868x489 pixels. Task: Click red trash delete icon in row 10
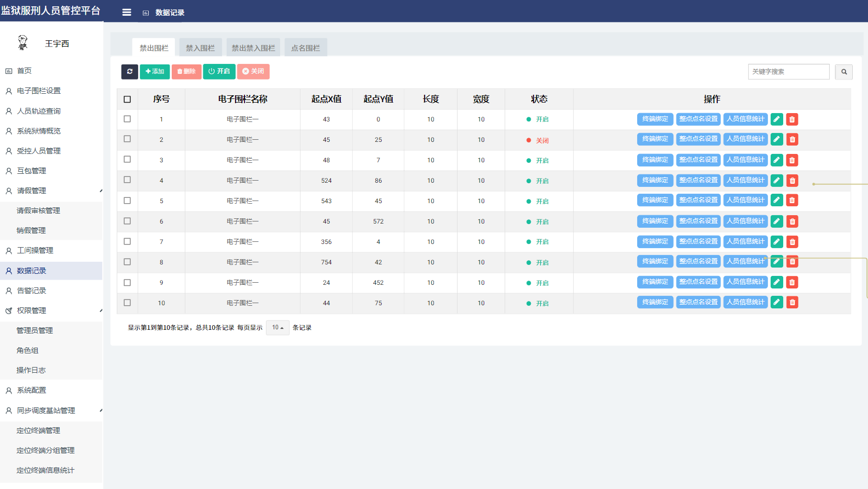[x=792, y=303]
